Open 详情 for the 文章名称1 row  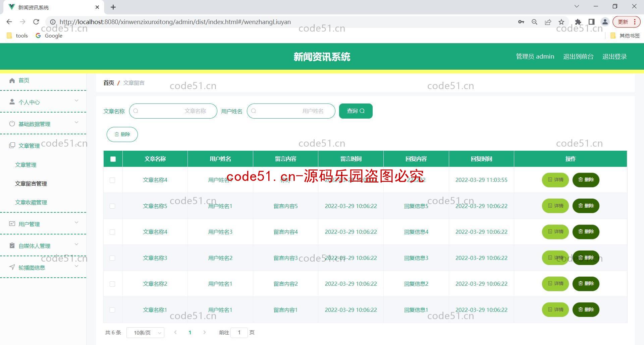pyautogui.click(x=555, y=309)
